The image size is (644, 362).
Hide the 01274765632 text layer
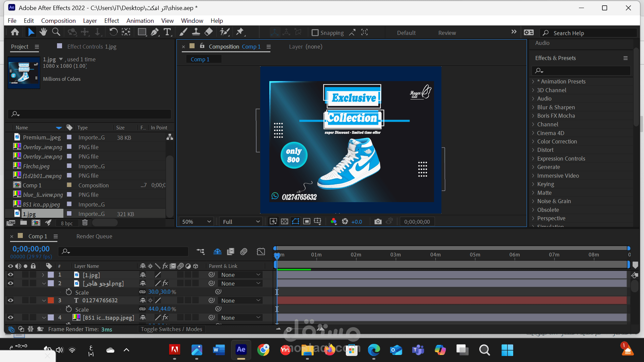point(10,300)
